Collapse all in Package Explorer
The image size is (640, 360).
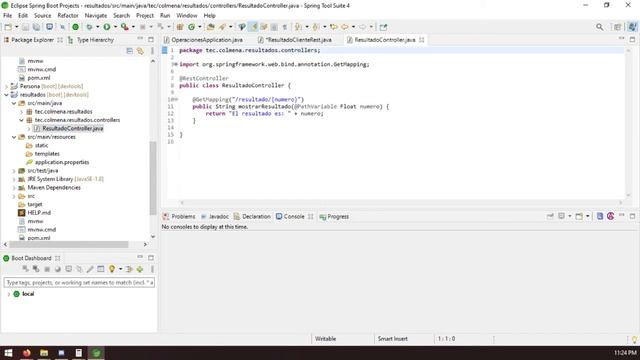point(129,51)
